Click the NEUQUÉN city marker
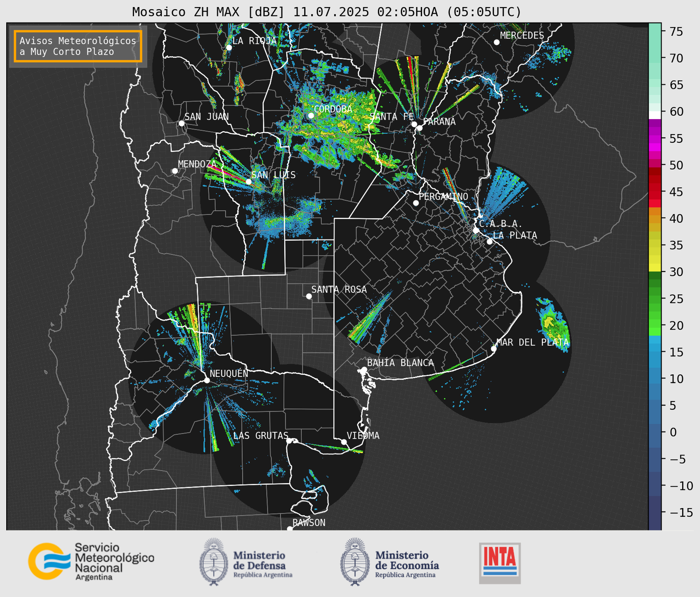This screenshot has width=700, height=597. pyautogui.click(x=207, y=380)
